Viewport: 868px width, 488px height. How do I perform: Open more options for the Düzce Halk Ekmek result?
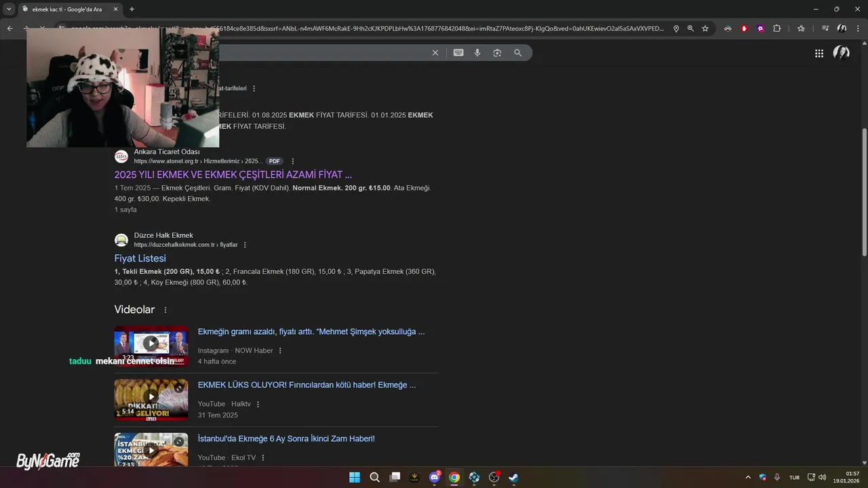click(x=245, y=245)
